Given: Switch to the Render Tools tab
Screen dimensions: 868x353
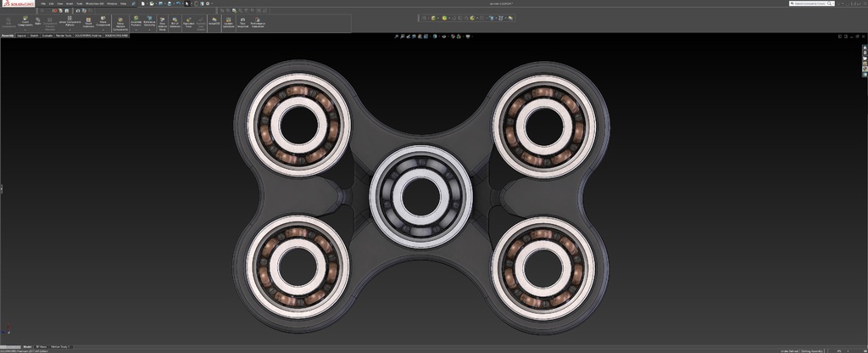Looking at the screenshot, I should coord(64,36).
